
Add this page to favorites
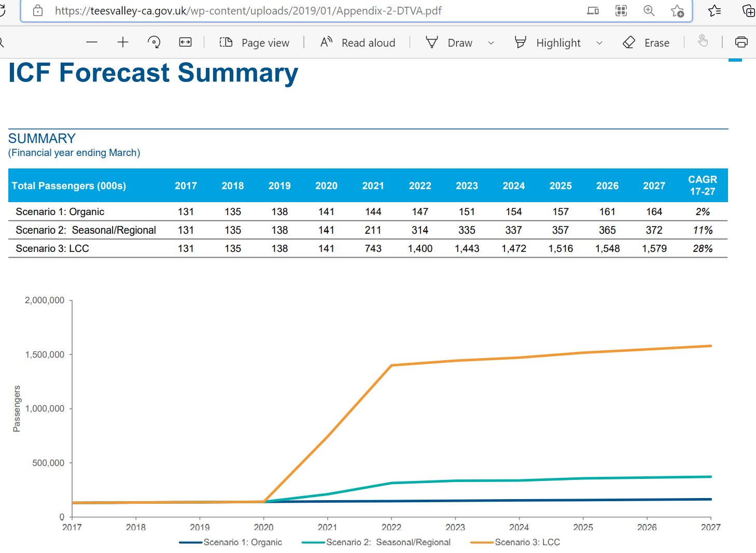click(x=677, y=11)
